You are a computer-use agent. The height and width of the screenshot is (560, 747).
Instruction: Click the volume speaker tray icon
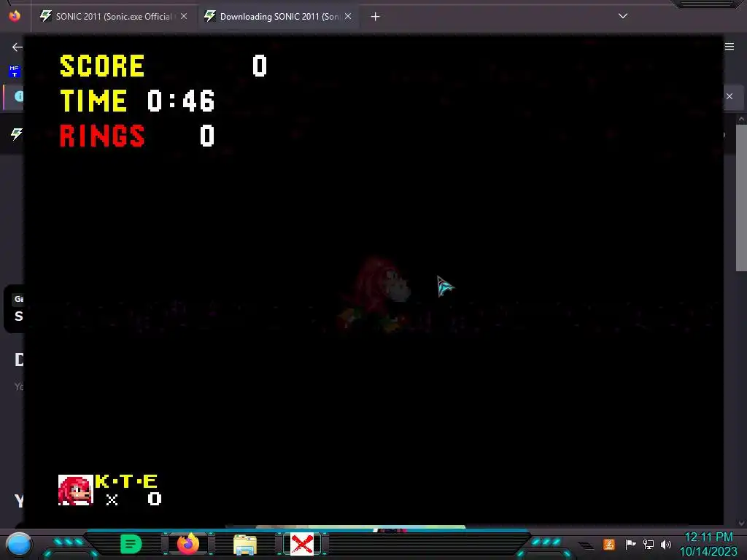pos(666,544)
